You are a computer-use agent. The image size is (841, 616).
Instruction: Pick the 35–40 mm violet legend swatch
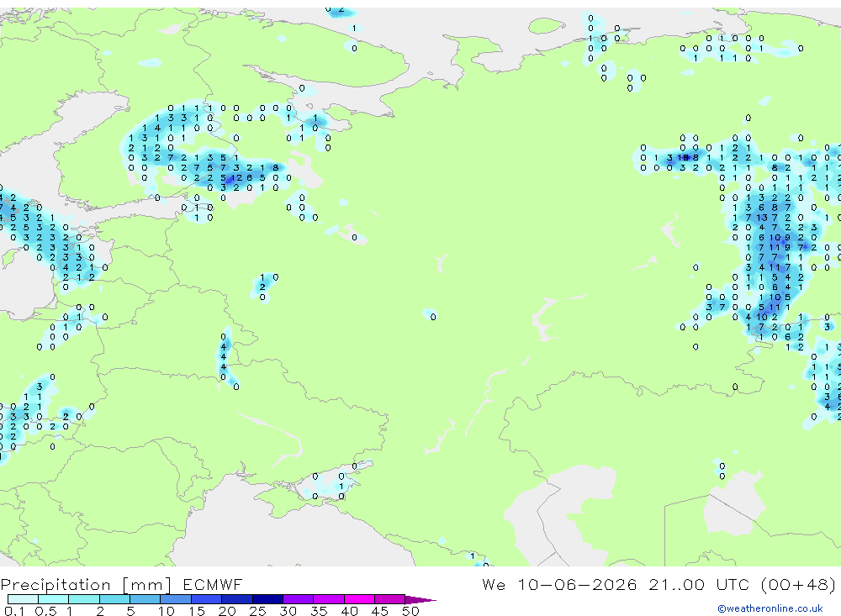[329, 599]
